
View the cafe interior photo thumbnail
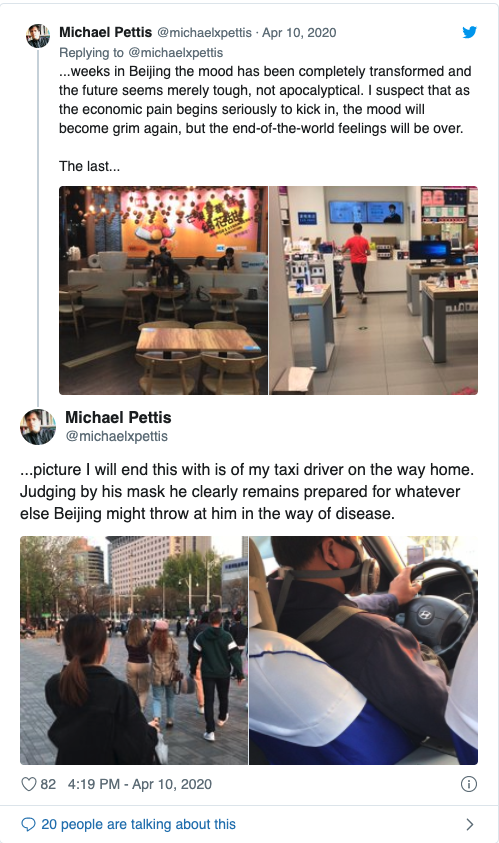163,290
